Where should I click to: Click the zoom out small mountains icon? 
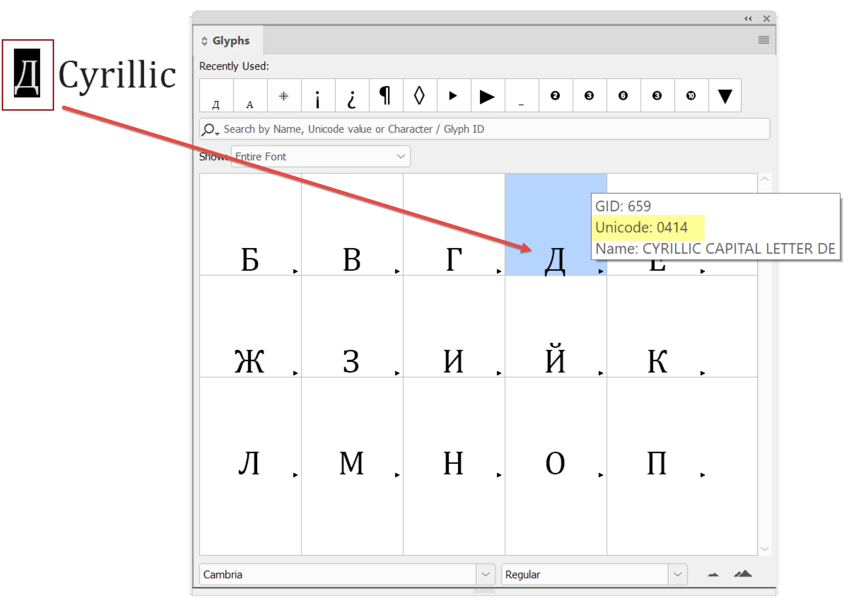[x=713, y=574]
